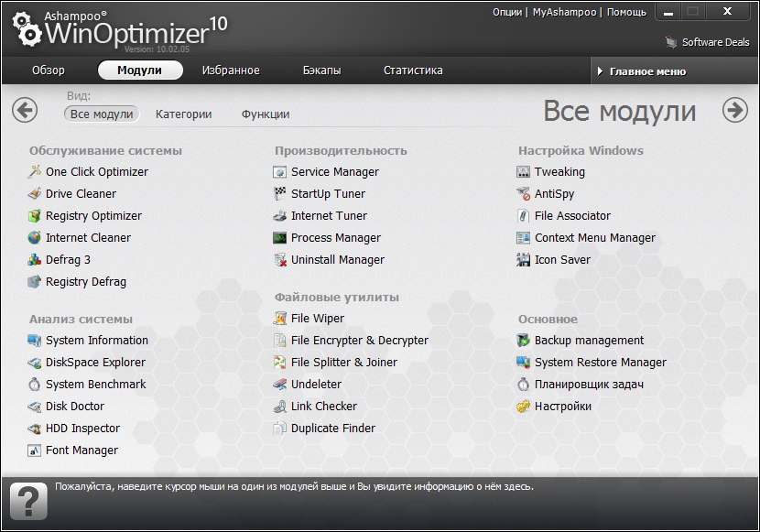Click the AntiSpy icon
This screenshot has width=760, height=532.
(524, 194)
